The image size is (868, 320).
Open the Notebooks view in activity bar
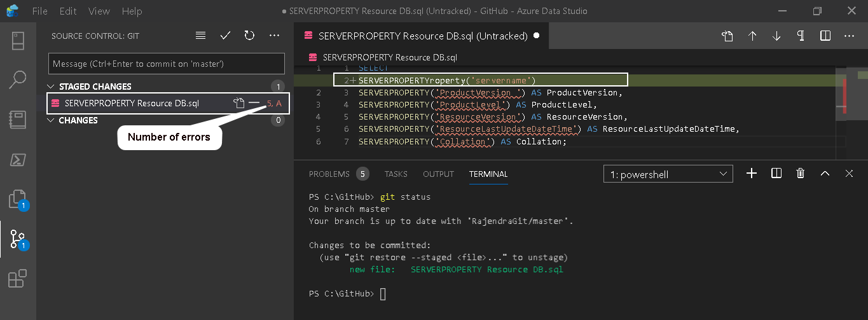(18, 120)
